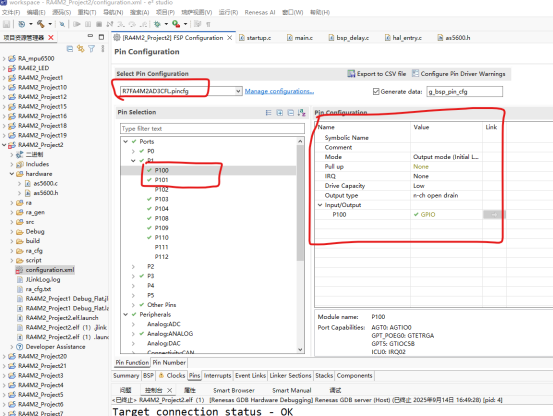The image size is (553, 416).
Task: Switch to the Pin Number tab
Action: (169, 362)
